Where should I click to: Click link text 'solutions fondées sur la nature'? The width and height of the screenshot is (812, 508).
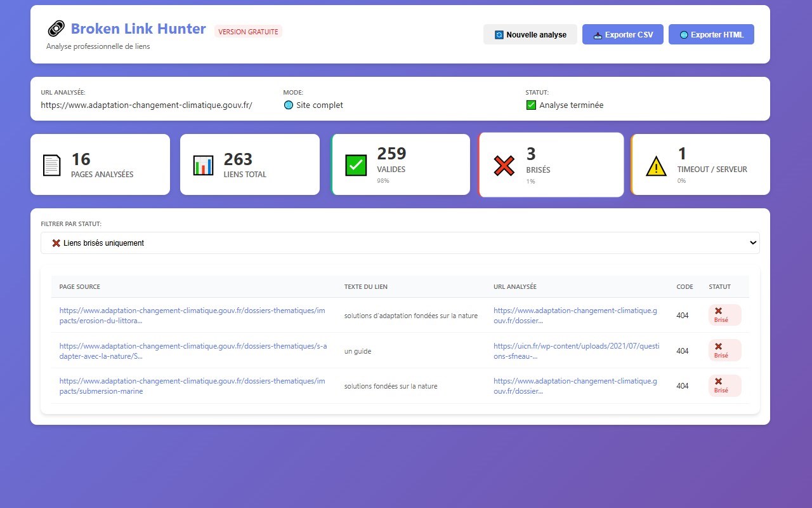391,386
